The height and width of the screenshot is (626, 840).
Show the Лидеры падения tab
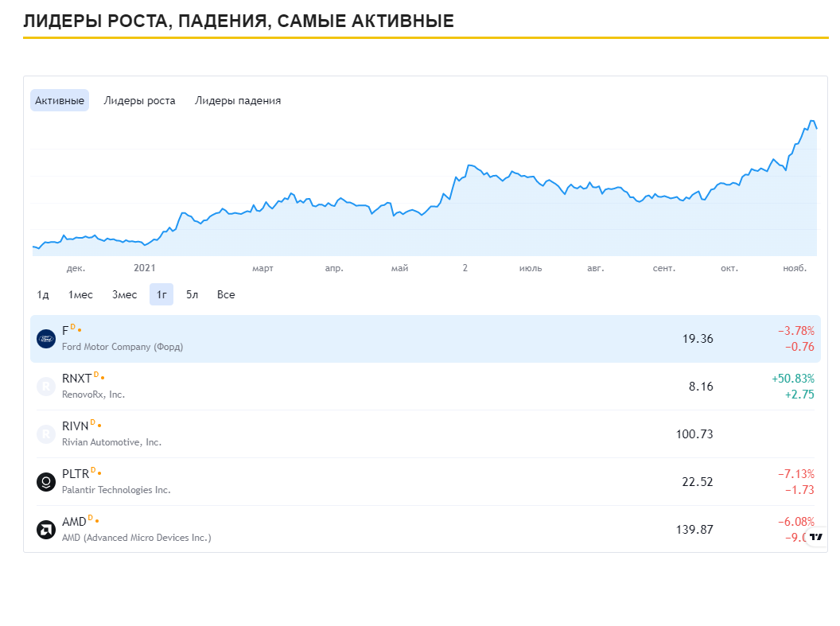coord(238,101)
